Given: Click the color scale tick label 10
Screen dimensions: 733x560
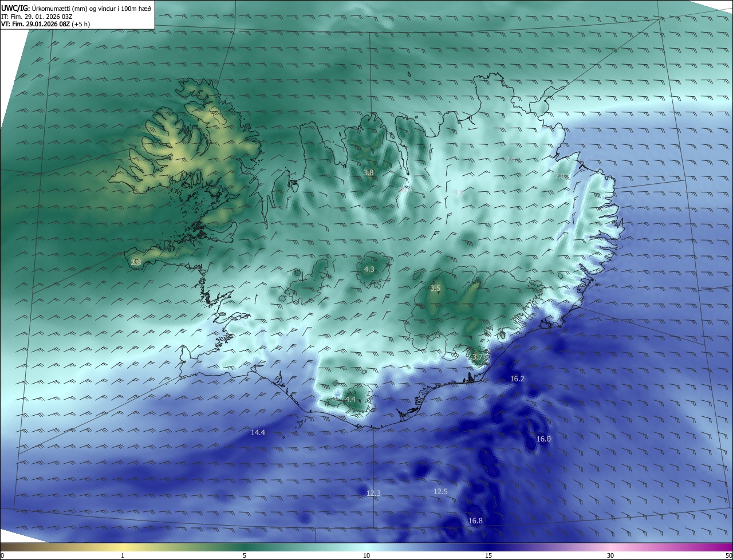Looking at the screenshot, I should pyautogui.click(x=366, y=555).
